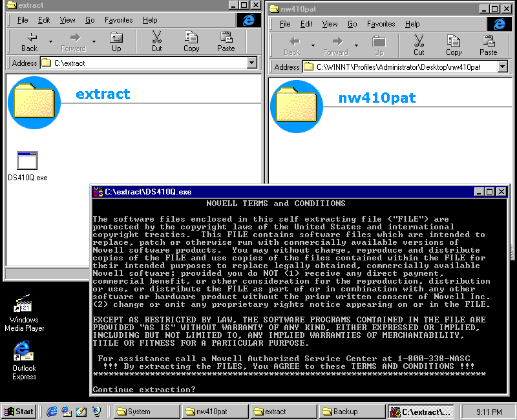Open the Favorites menu in nw410pat window

click(x=381, y=24)
